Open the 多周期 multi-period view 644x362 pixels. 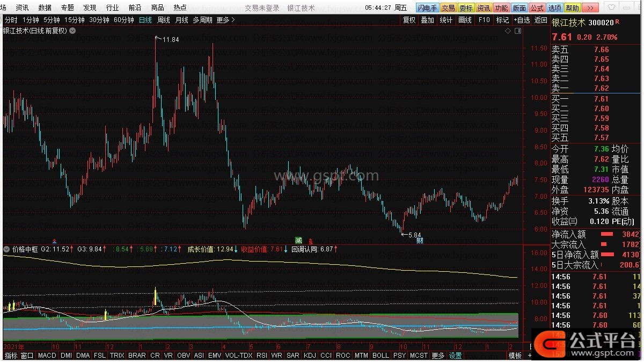point(203,20)
